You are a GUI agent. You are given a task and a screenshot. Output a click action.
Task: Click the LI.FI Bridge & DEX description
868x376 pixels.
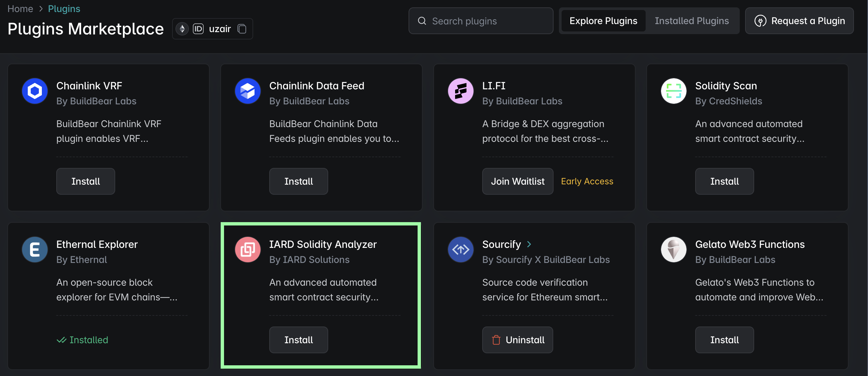click(x=545, y=131)
